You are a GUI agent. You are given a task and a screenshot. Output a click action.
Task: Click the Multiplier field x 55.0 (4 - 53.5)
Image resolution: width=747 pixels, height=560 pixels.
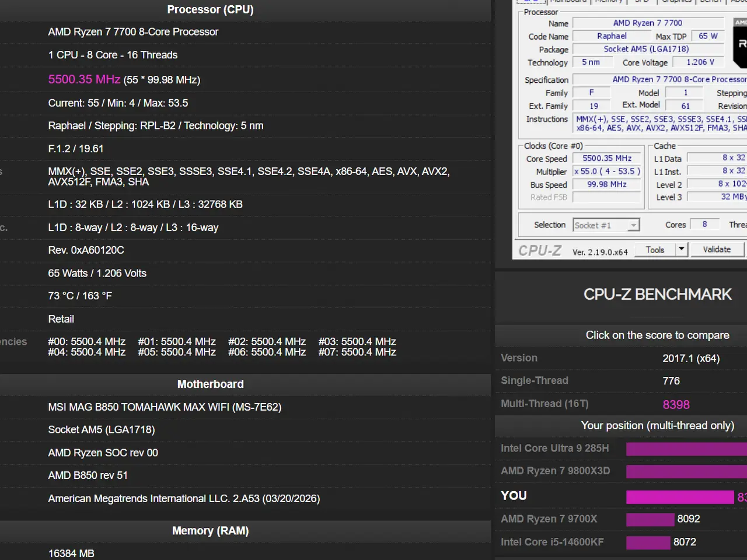coord(607,171)
